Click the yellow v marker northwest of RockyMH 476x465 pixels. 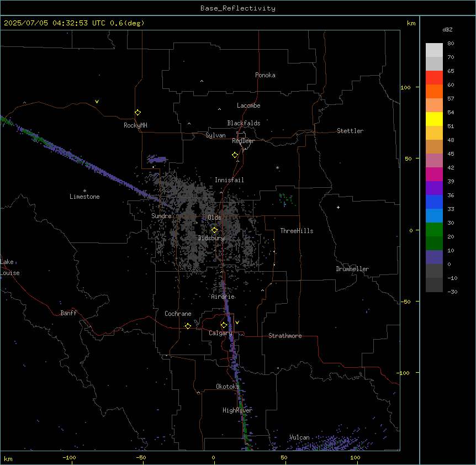[97, 102]
